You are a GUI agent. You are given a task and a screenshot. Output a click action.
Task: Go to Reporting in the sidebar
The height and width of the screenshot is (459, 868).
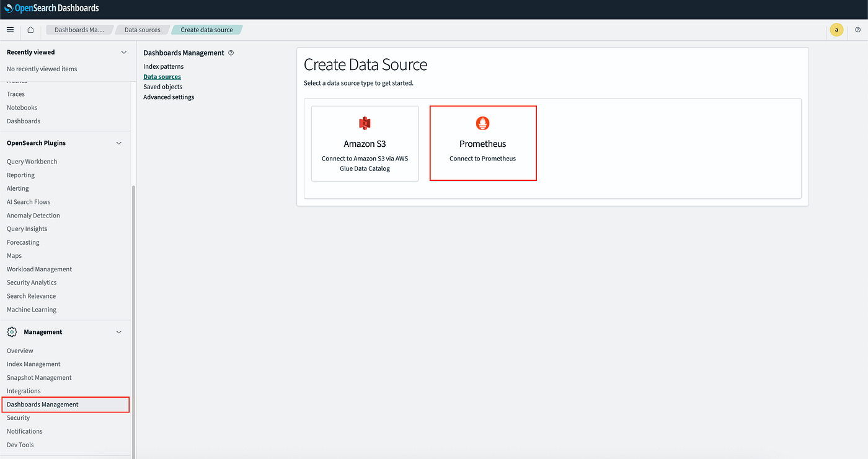[21, 175]
